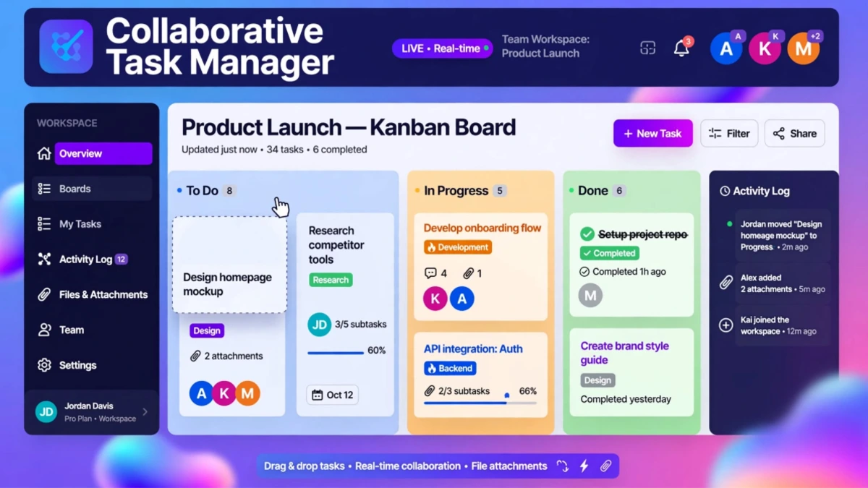Viewport: 868px width, 488px height.
Task: Expand the Jordan Davis profile chevron
Action: [145, 412]
